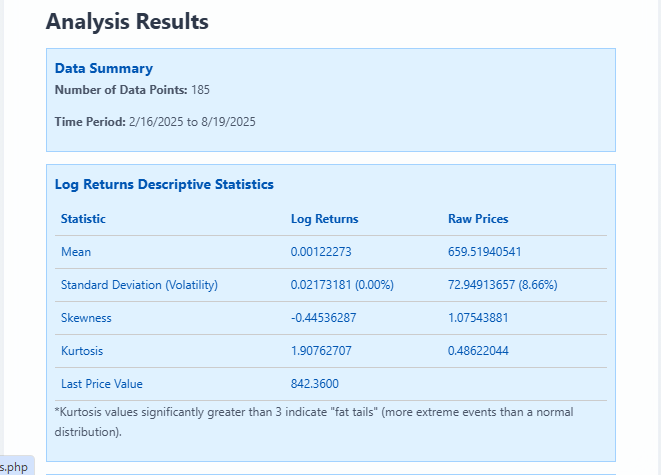Click the Skewness row label

pyautogui.click(x=86, y=318)
